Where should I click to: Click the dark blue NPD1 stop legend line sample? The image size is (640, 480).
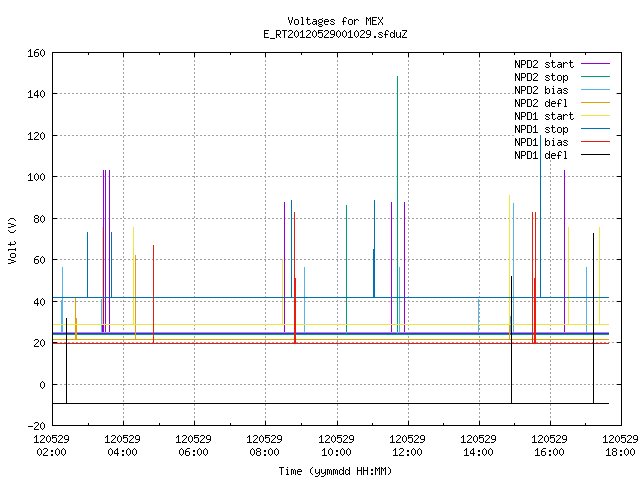(595, 129)
